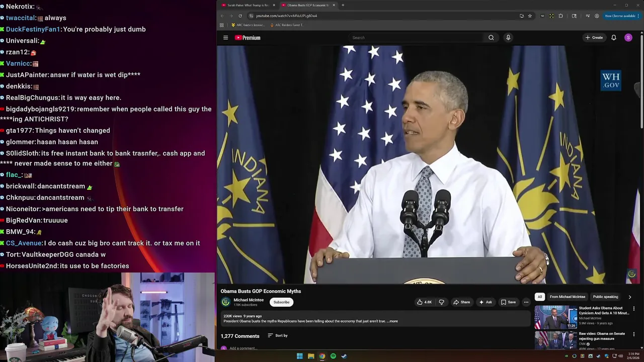This screenshot has width=644, height=362.
Task: Click the 1,277 Comments heading
Action: [240, 336]
